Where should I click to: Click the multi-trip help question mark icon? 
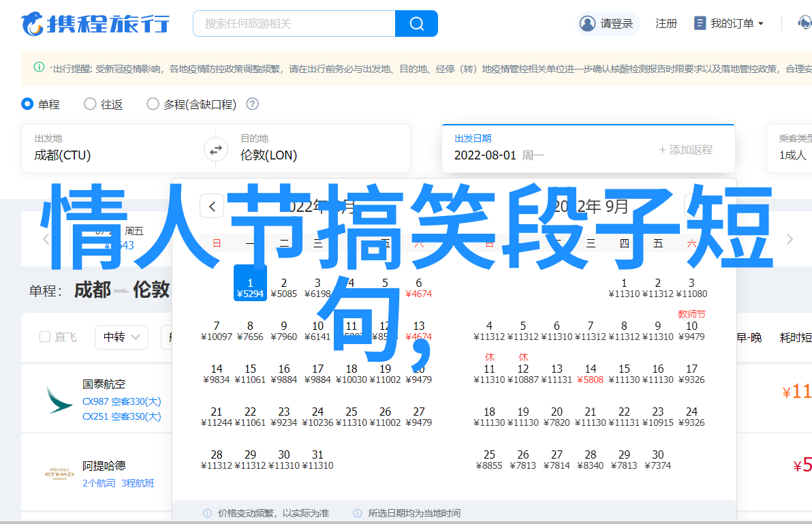pos(252,104)
